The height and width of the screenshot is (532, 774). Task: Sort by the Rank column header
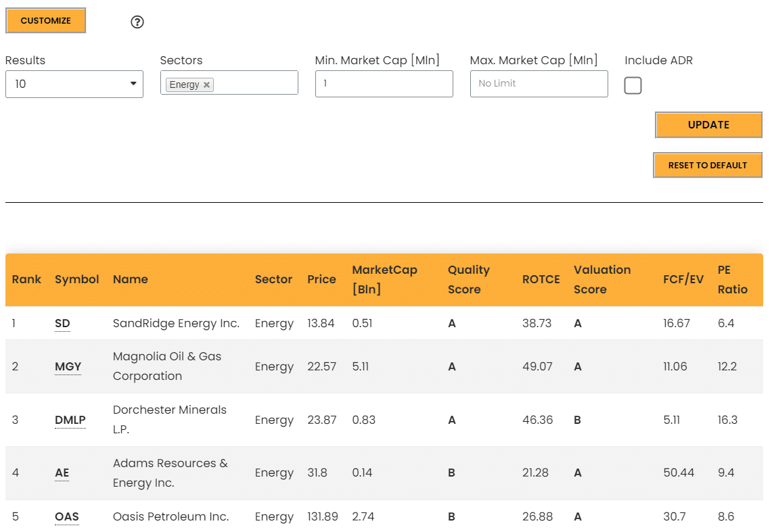tap(26, 280)
